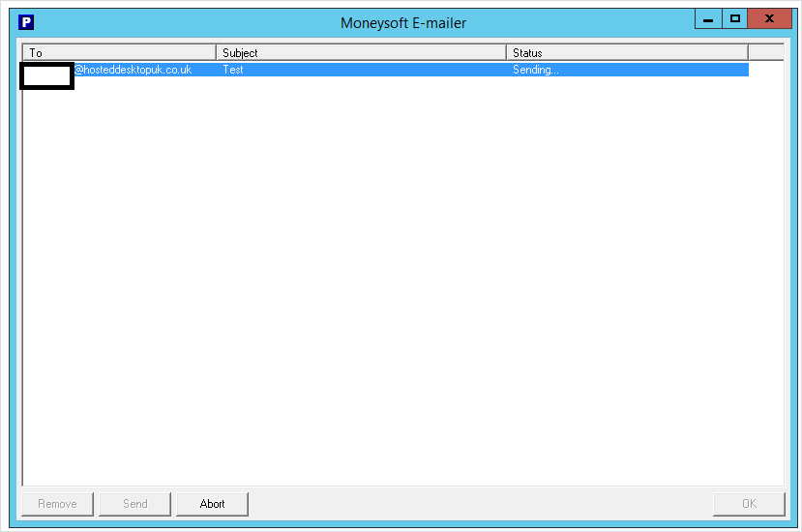Select the @hosteddesktopuk.co.uk recipient address
The image size is (802, 532).
pos(133,70)
